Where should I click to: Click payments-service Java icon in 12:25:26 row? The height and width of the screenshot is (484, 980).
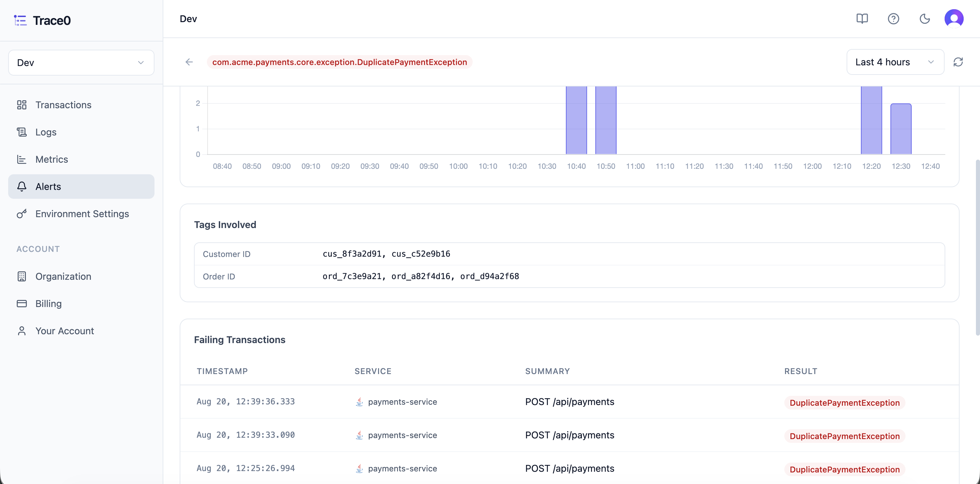[359, 468]
